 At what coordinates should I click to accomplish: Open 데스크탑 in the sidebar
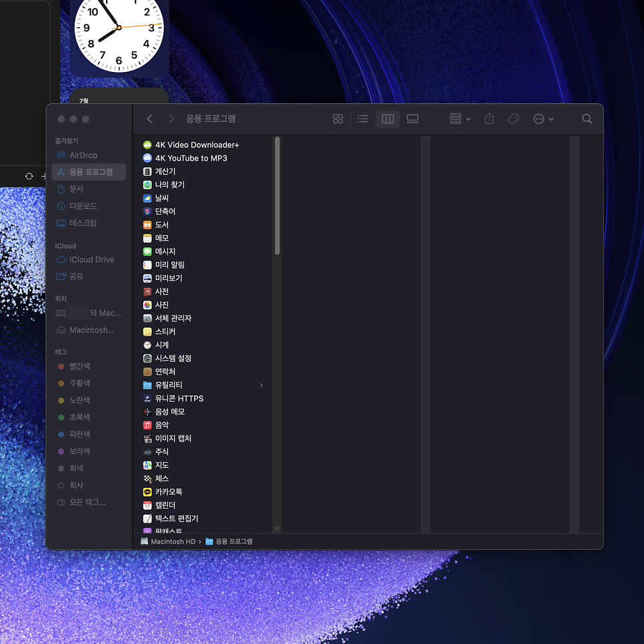coord(89,223)
